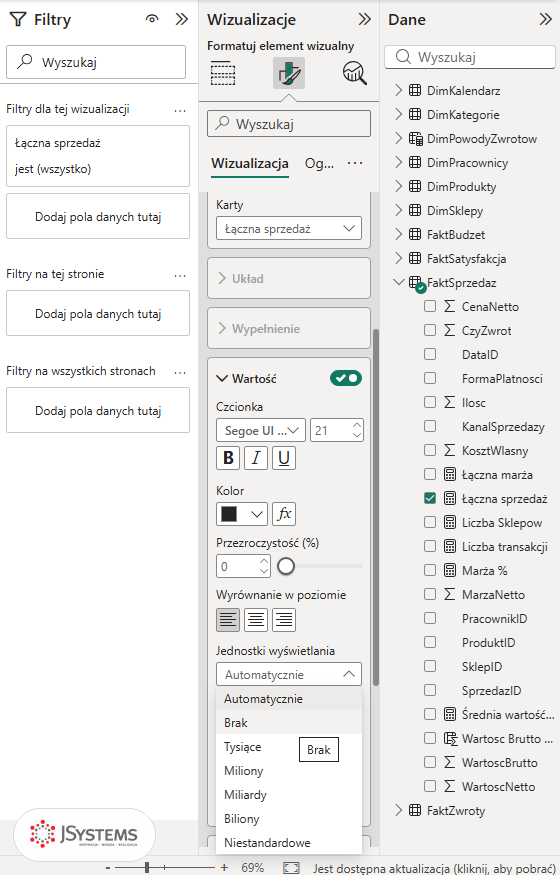Expand the DimKalendarz table
The height and width of the screenshot is (875, 560).
(x=398, y=90)
